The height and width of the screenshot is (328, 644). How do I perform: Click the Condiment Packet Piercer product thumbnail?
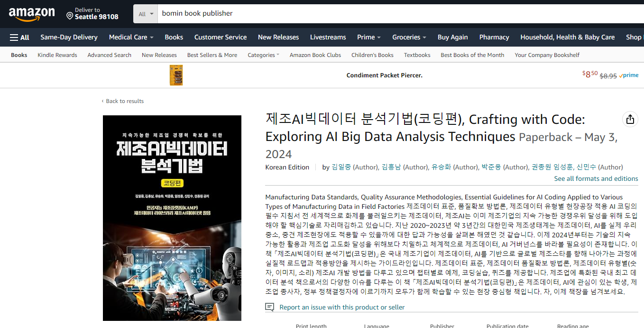click(x=176, y=75)
